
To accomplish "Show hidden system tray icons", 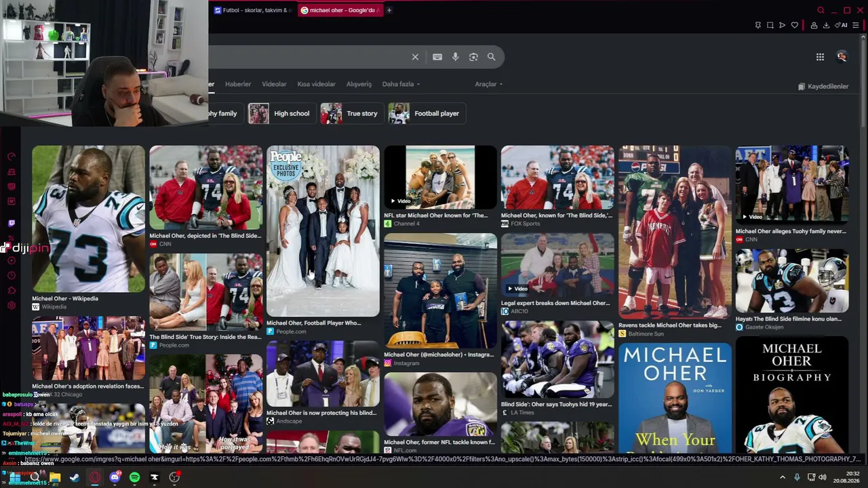I will point(783,477).
